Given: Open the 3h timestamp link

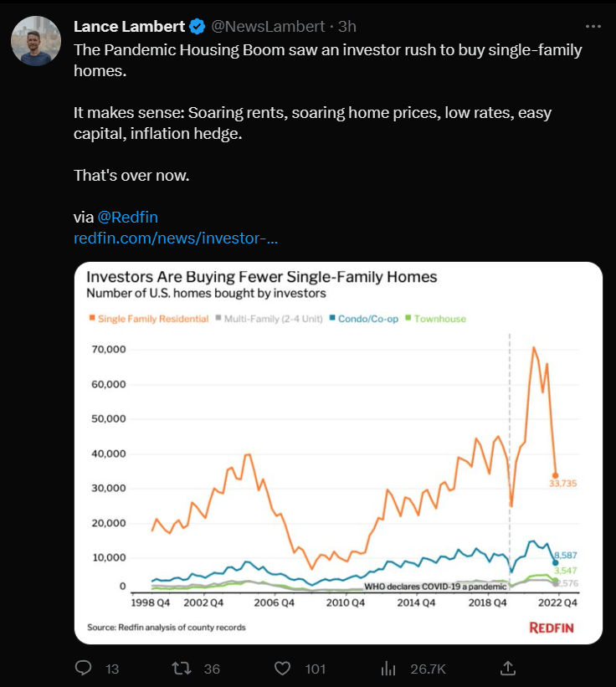Looking at the screenshot, I should pyautogui.click(x=347, y=27).
